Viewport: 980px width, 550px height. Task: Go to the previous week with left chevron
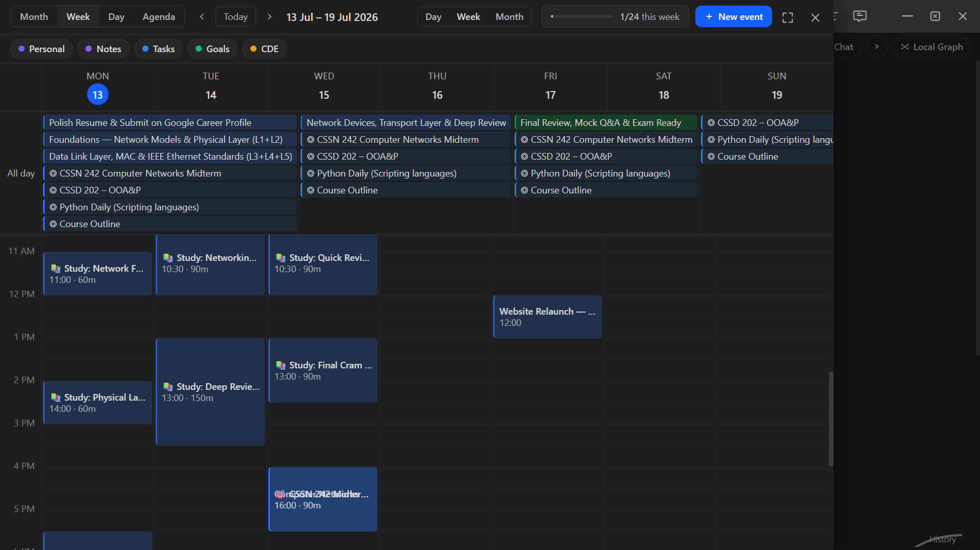[202, 16]
